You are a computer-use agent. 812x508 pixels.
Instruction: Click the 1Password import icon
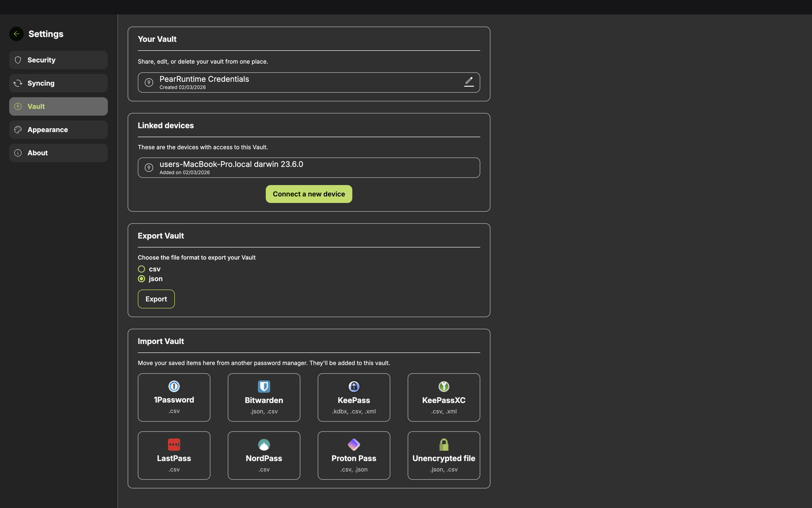point(174,386)
